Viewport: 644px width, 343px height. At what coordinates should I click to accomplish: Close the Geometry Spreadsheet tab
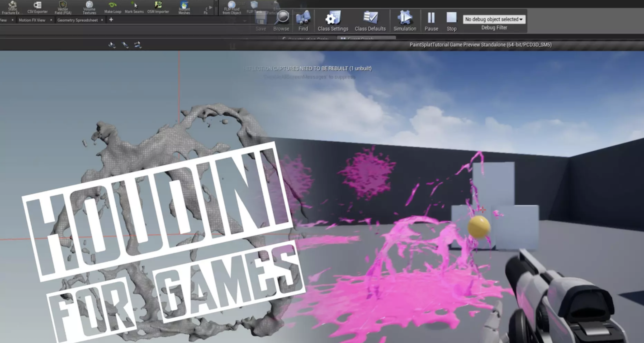[x=102, y=20]
